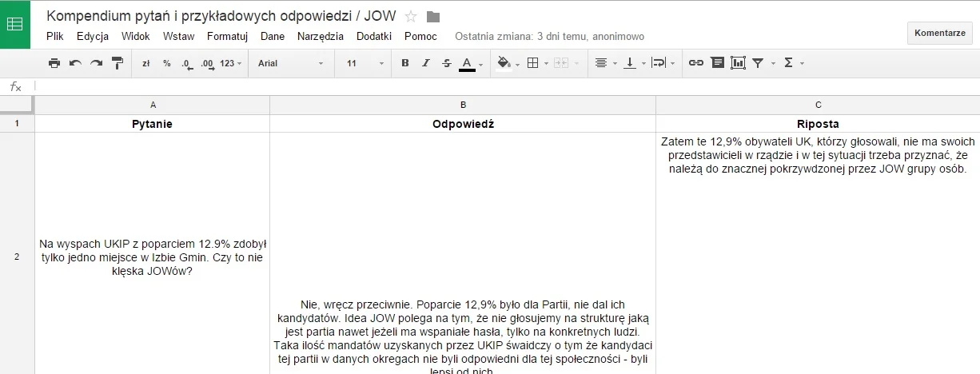Redo the last action
Screen dimensions: 980x374
[96, 63]
